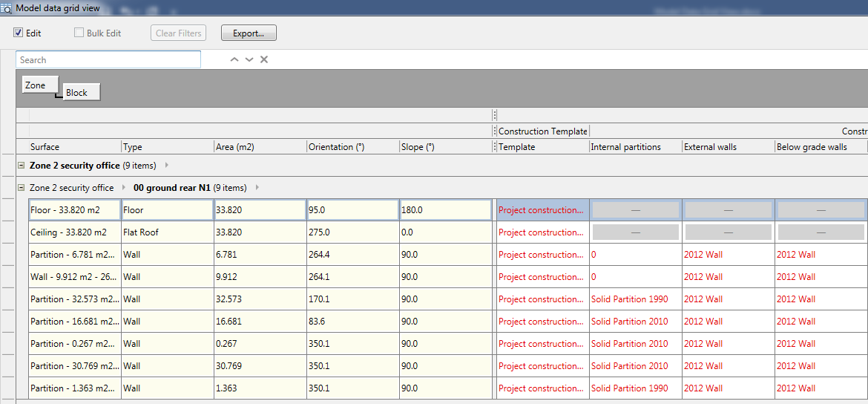Click the arrow after Zone 2 security office (9 items)

click(x=166, y=166)
